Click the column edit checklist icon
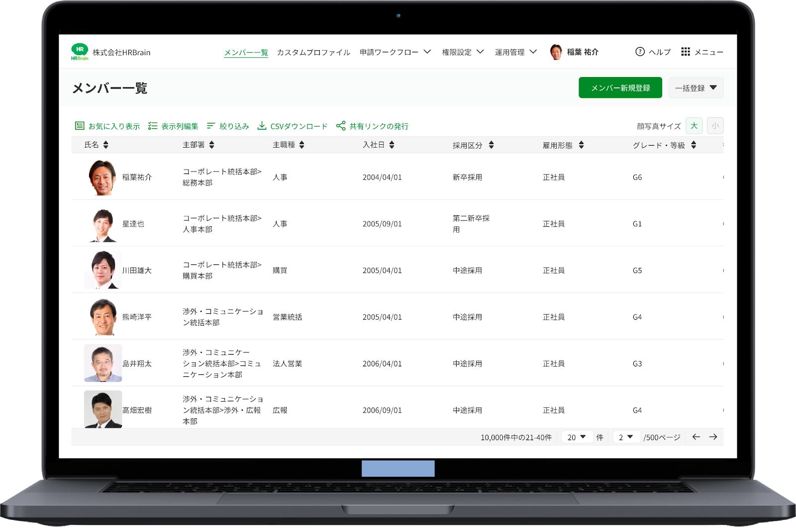796x532 pixels. [x=153, y=126]
